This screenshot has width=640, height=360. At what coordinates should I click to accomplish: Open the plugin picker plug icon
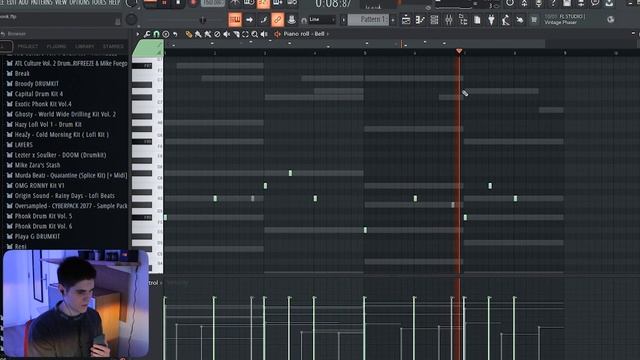coord(491,20)
